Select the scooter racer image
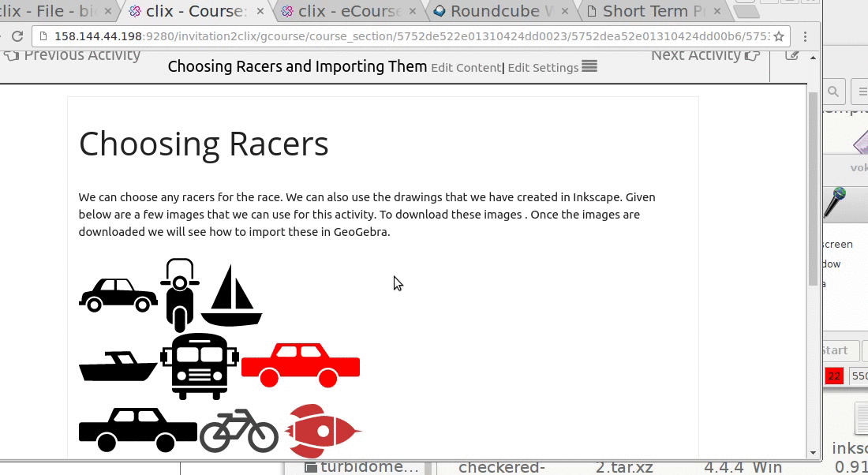868x475 pixels. click(x=180, y=295)
